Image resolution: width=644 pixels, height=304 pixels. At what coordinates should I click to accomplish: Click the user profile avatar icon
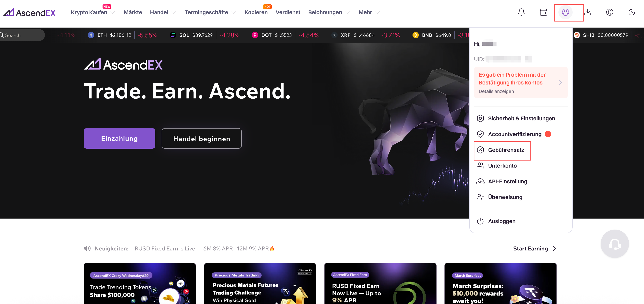pyautogui.click(x=565, y=12)
